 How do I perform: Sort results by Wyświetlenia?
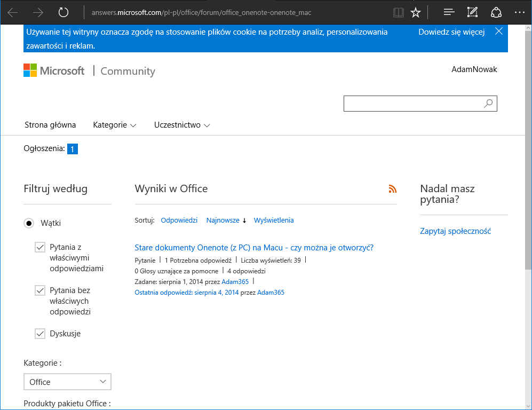coord(274,220)
